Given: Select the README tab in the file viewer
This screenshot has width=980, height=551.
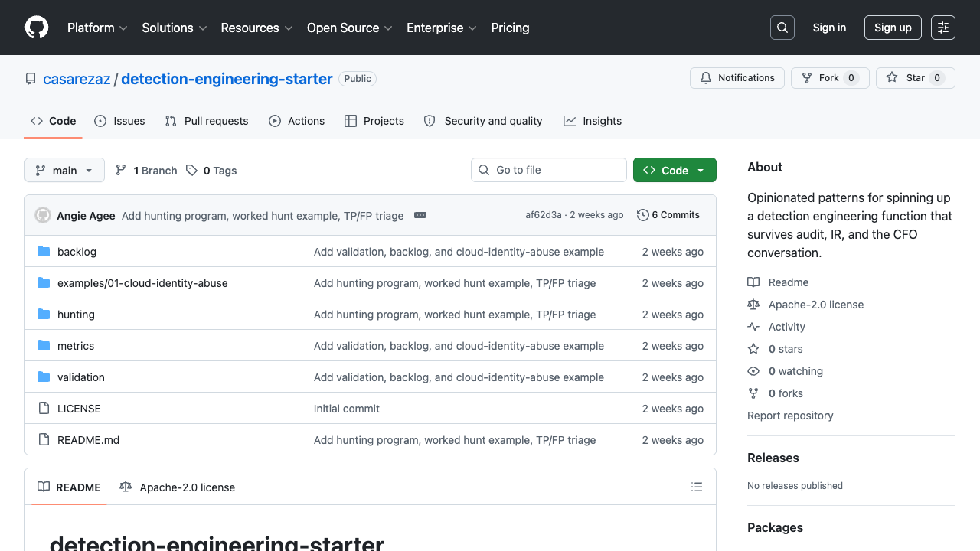Looking at the screenshot, I should (x=69, y=487).
